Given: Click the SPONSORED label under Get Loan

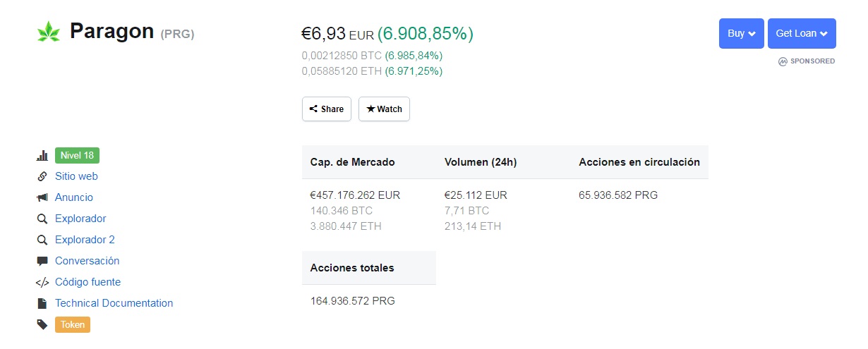Looking at the screenshot, I should coord(807,61).
